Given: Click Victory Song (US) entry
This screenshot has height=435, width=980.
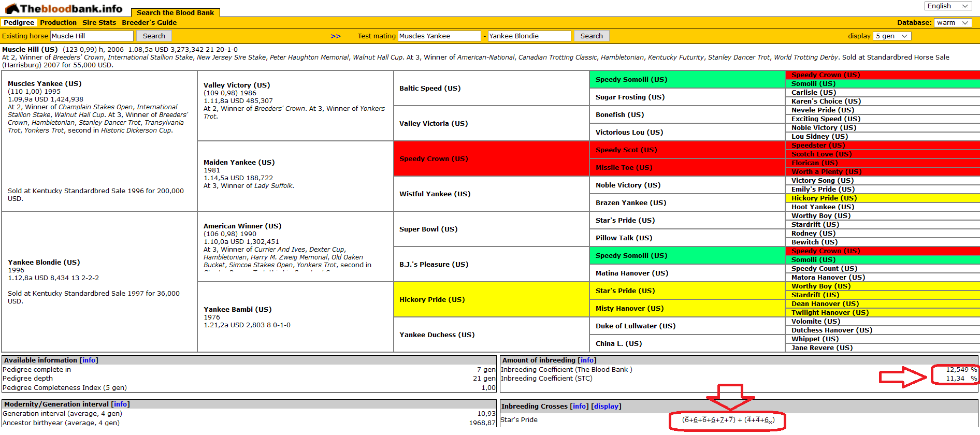Looking at the screenshot, I should pyautogui.click(x=823, y=180).
